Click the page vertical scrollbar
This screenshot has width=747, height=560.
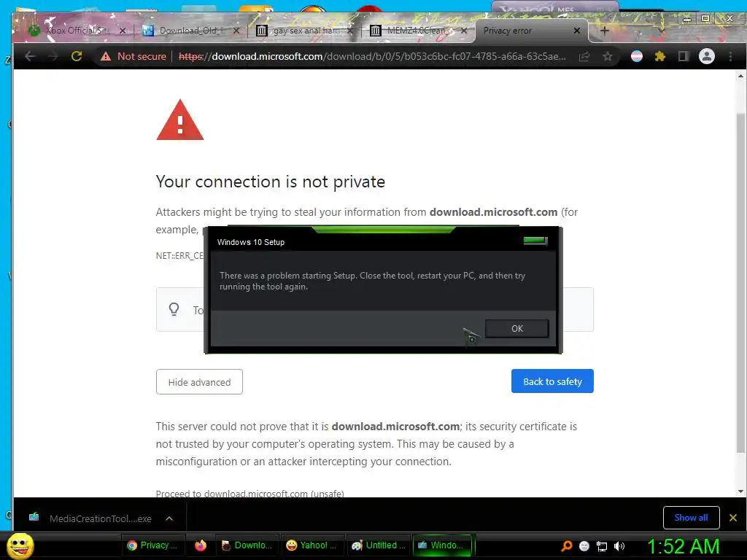click(x=740, y=284)
